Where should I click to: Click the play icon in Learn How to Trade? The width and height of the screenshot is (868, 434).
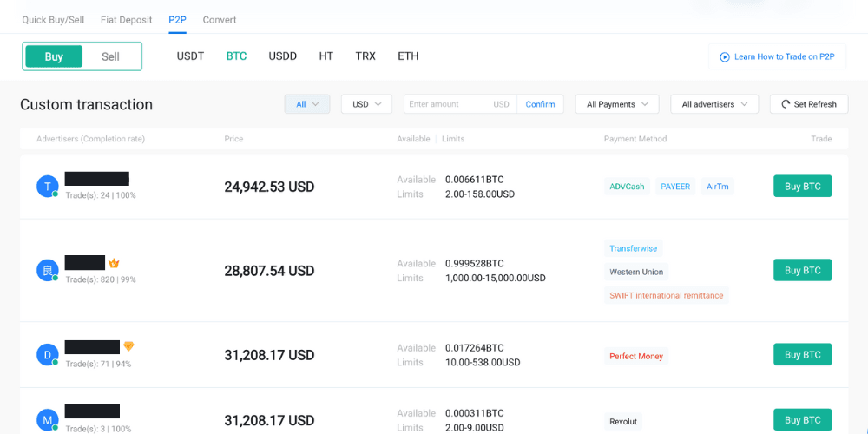tap(725, 57)
